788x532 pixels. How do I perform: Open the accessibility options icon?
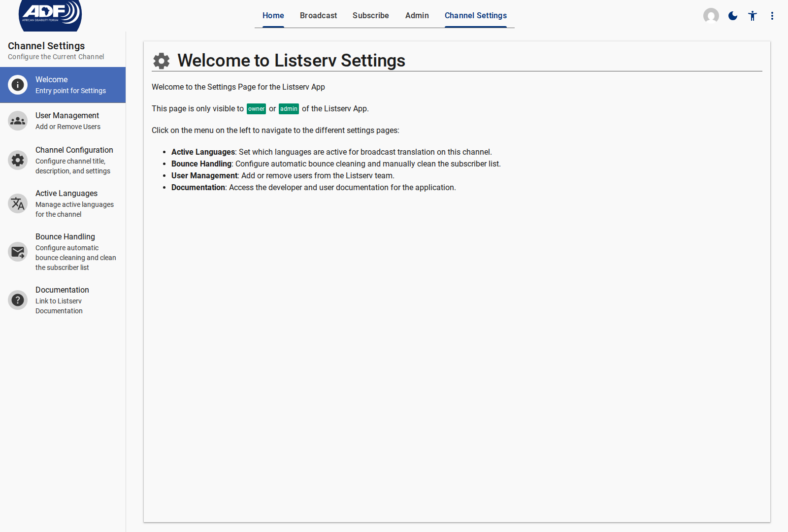coord(753,16)
